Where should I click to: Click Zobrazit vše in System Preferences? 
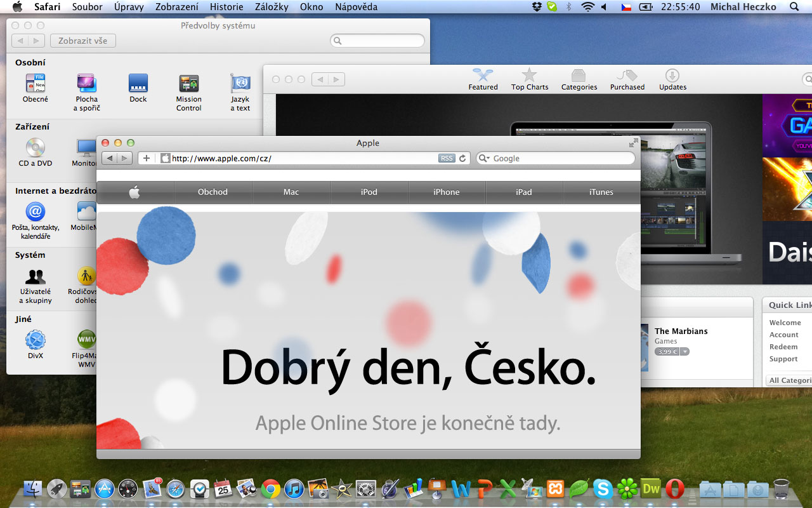coord(83,41)
